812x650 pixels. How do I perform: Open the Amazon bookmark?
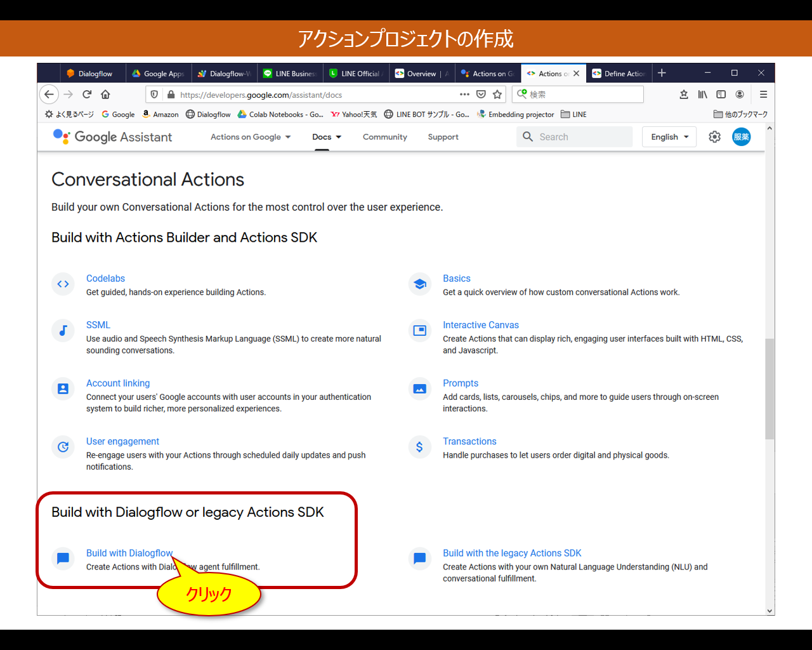160,114
